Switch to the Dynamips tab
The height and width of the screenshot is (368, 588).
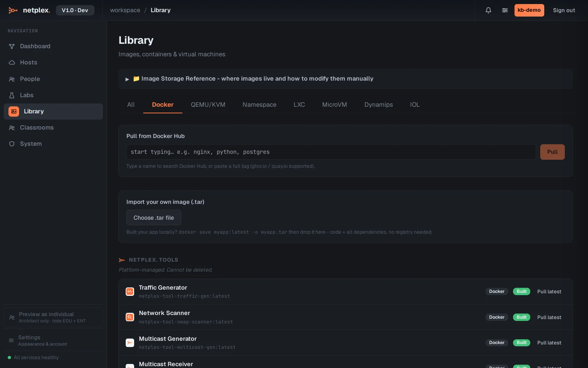pyautogui.click(x=379, y=105)
